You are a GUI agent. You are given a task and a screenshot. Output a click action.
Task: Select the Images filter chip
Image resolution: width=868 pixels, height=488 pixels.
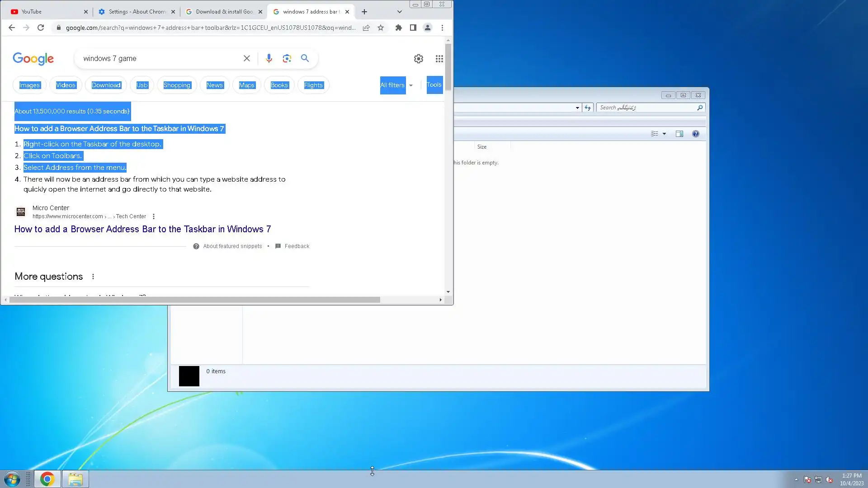(29, 85)
